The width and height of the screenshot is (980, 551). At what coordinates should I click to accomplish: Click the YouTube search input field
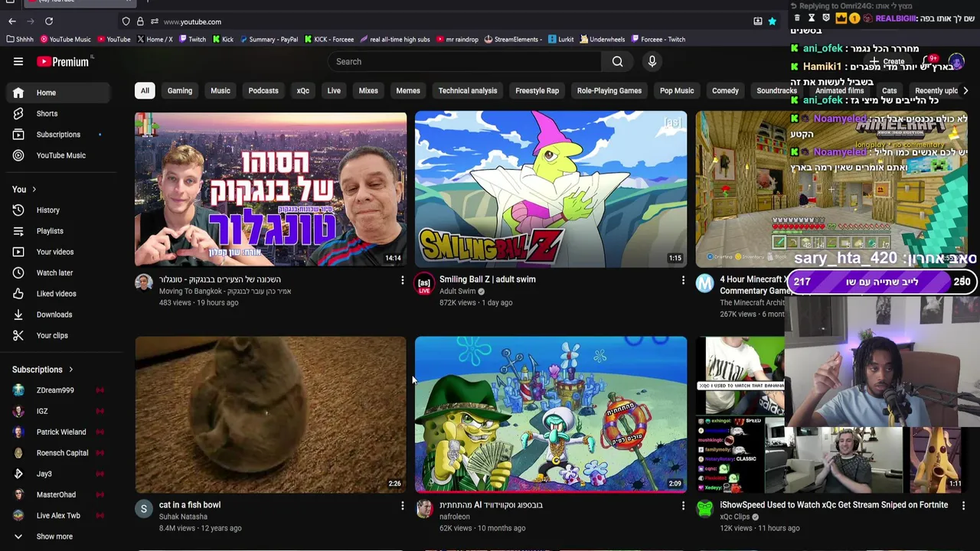tap(465, 61)
